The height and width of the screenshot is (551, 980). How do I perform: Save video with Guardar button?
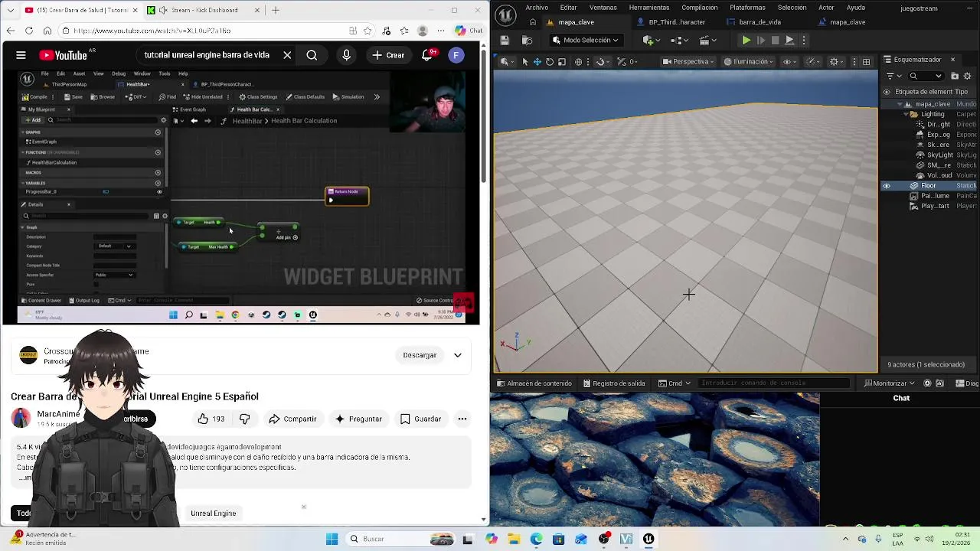point(420,419)
